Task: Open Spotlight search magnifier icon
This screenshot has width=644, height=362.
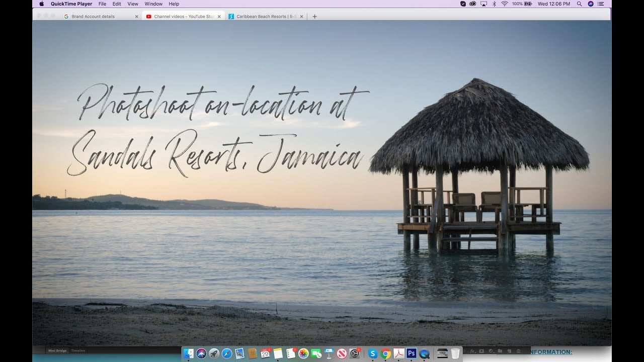Action: (579, 4)
